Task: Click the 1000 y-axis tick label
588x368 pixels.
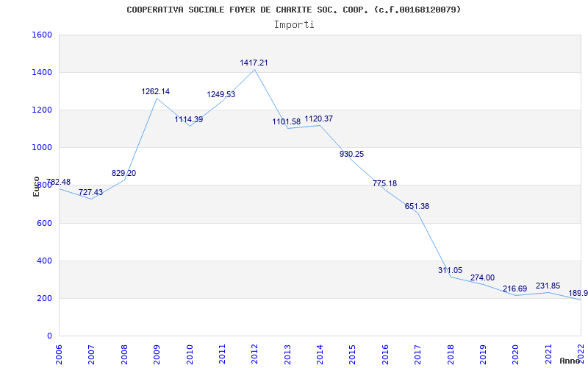Action: [x=41, y=148]
